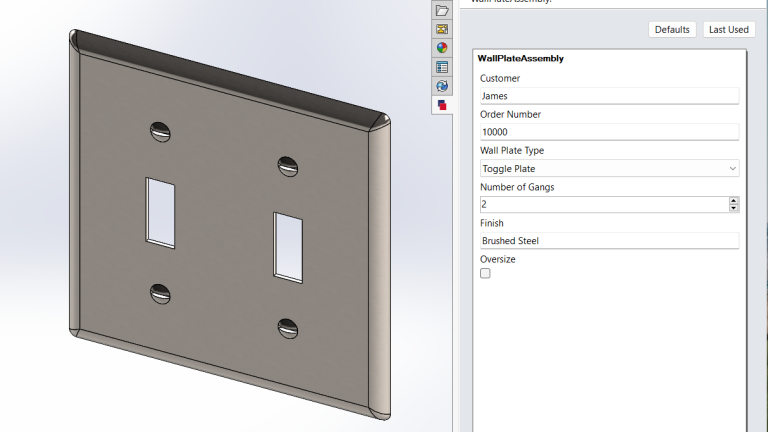This screenshot has width=768, height=432.
Task: Decrease the Number of Gangs value
Action: click(x=734, y=208)
